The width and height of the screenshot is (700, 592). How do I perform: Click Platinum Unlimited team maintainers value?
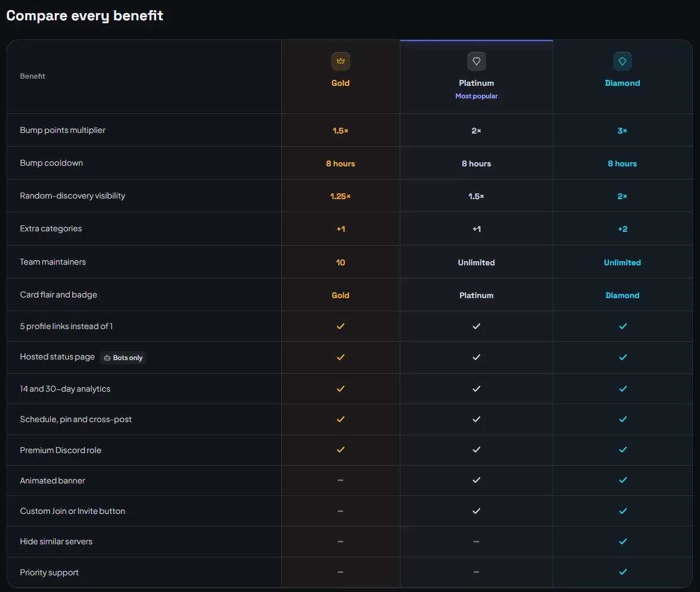pyautogui.click(x=477, y=263)
